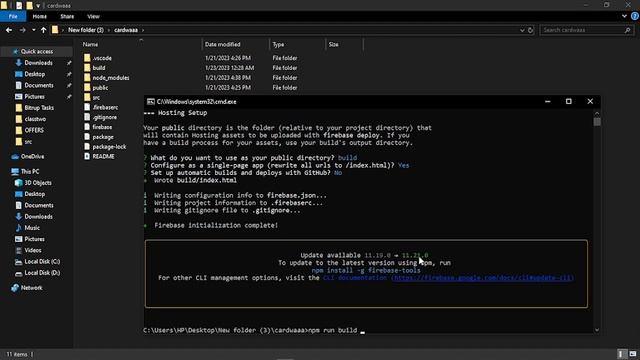Unpin Downloads from Quick access
The height and width of the screenshot is (360, 640).
69,63
